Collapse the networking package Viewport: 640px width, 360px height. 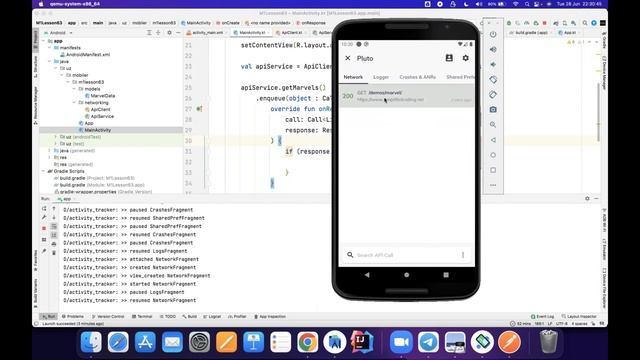tap(74, 102)
